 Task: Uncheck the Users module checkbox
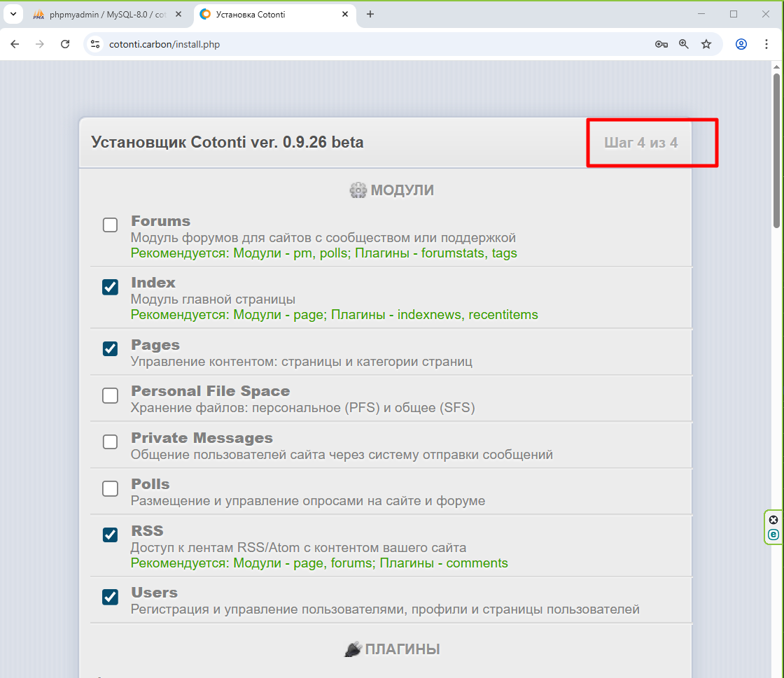pos(110,597)
